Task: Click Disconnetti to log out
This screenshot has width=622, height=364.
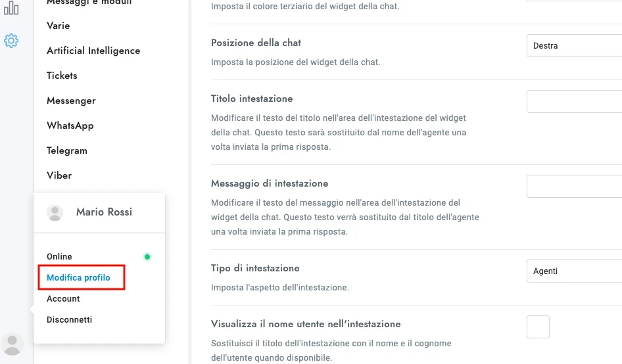Action: pyautogui.click(x=69, y=320)
